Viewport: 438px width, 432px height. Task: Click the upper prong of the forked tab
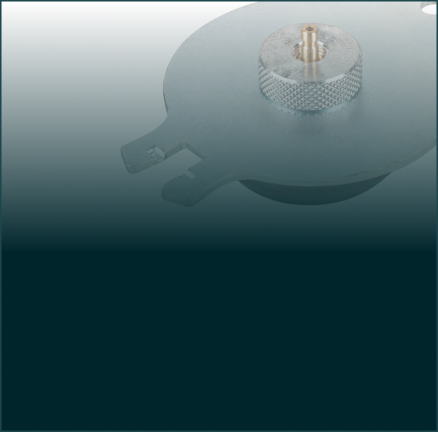tap(147, 157)
